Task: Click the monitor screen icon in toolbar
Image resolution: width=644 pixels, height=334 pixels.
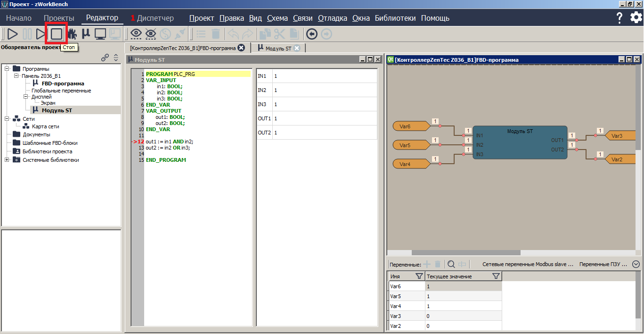Action: pos(100,33)
